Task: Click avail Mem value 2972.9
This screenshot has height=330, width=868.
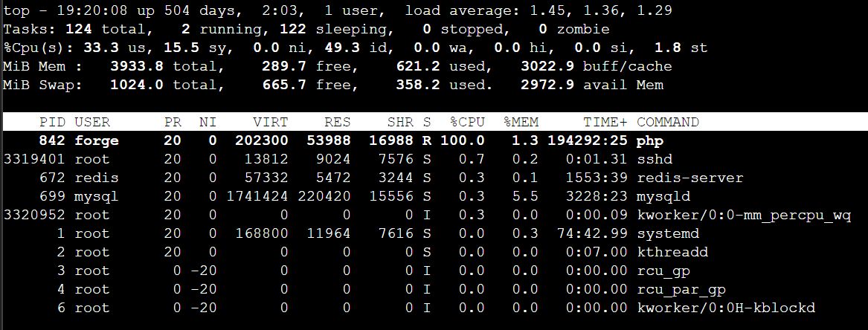Action: click(x=547, y=85)
